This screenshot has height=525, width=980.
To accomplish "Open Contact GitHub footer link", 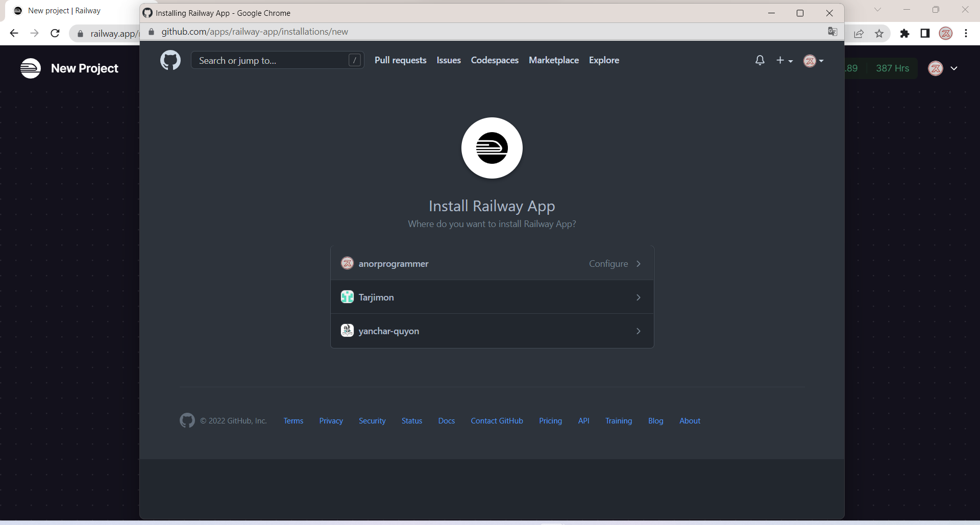I will pos(497,421).
